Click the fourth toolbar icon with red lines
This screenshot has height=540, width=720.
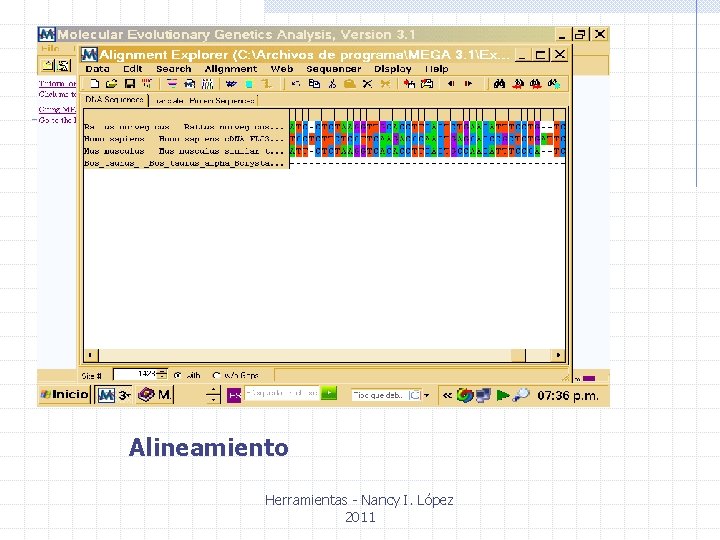click(x=147, y=84)
